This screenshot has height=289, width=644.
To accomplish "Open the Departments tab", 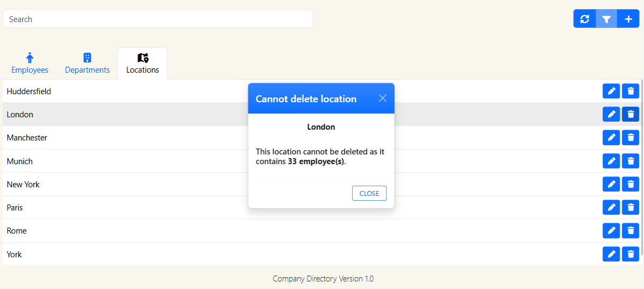I will pos(87,64).
